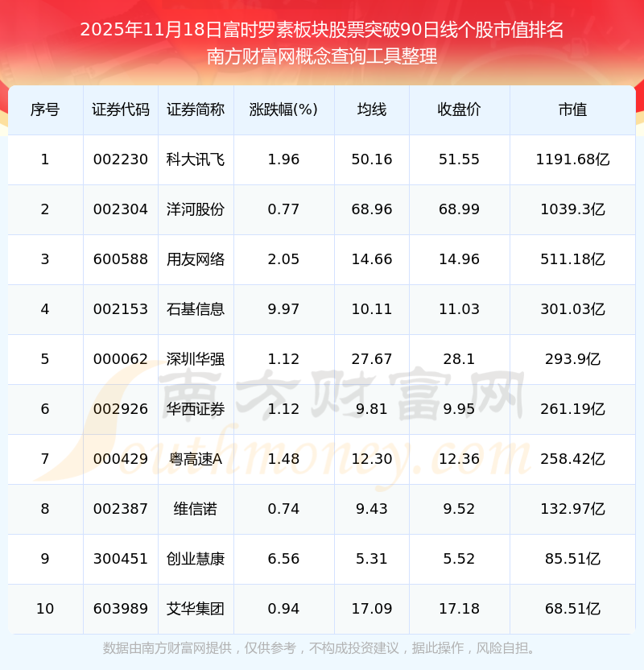
Task: Click closing price 17.18
Action: pos(459,609)
